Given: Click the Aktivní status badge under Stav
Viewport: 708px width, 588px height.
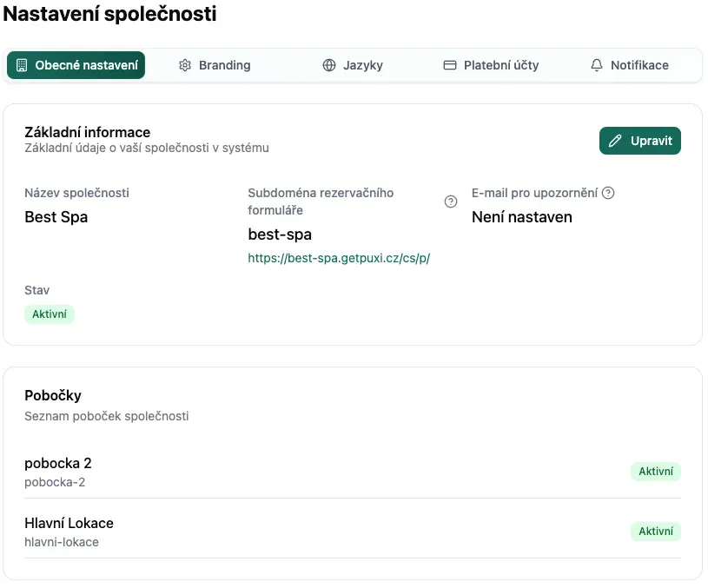Looking at the screenshot, I should [x=49, y=314].
